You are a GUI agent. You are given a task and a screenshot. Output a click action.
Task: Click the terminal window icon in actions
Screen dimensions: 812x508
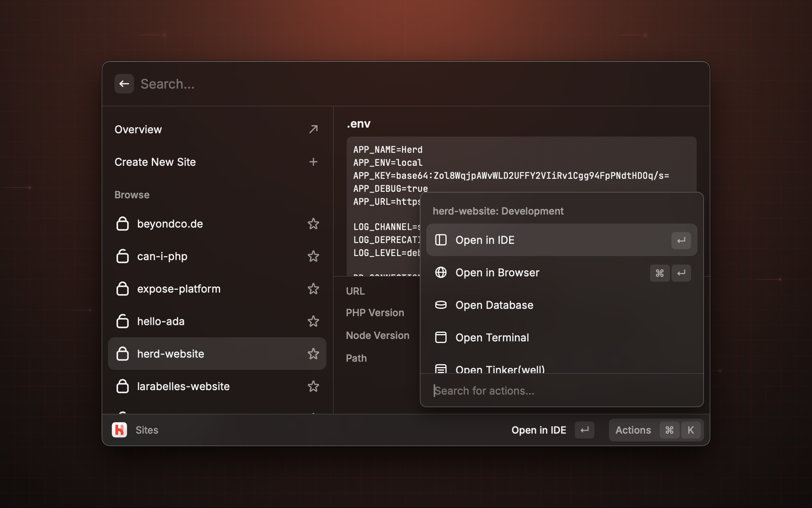click(441, 337)
